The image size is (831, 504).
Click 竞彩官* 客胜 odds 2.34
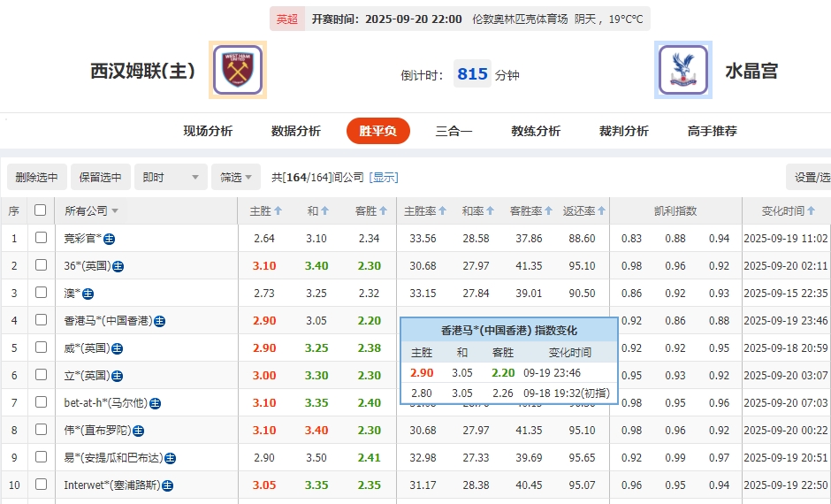click(369, 239)
